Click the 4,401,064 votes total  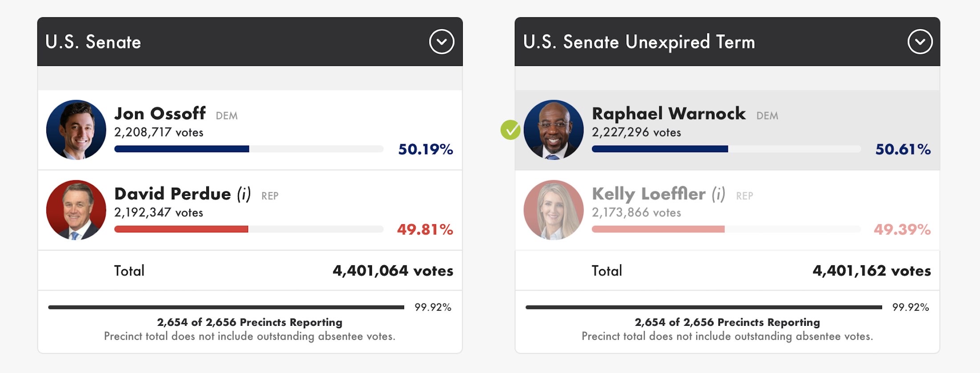[x=393, y=271]
